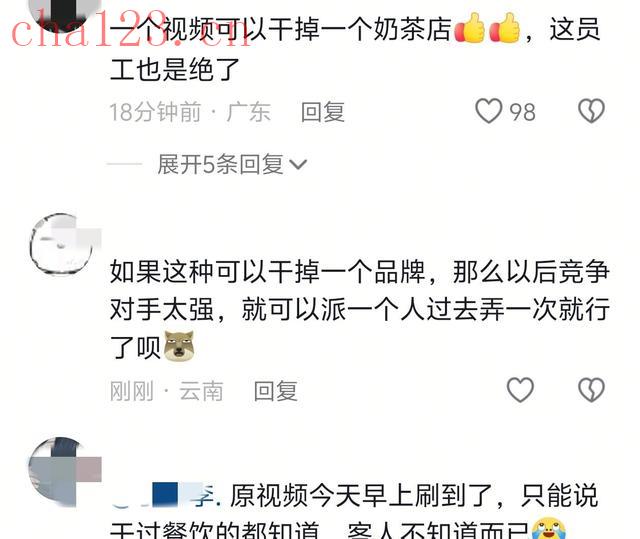Reply to the 18分钟前 Guangdong comment
The width and height of the screenshot is (640, 539).
coord(322,112)
